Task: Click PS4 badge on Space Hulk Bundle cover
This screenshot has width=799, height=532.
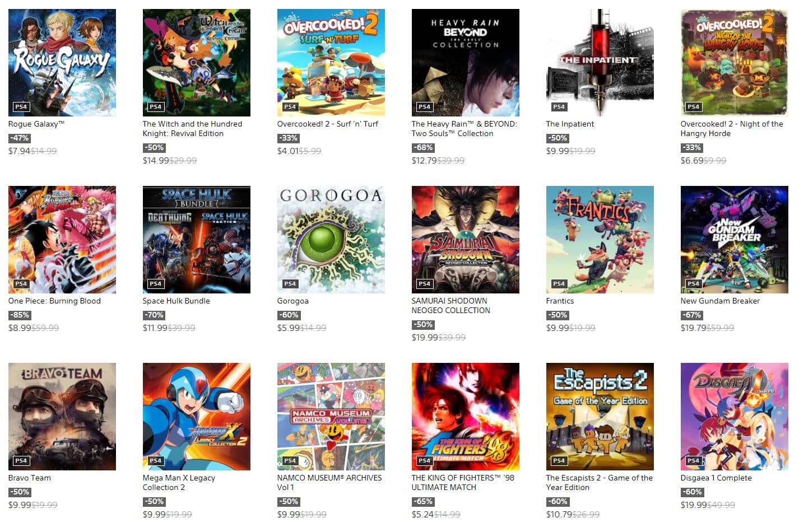Action: click(x=155, y=284)
